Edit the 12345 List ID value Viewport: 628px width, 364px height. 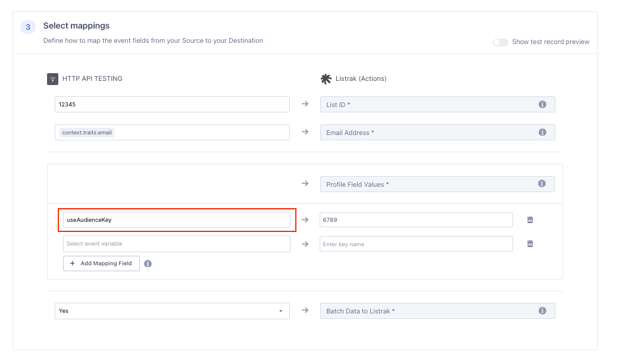pyautogui.click(x=173, y=104)
